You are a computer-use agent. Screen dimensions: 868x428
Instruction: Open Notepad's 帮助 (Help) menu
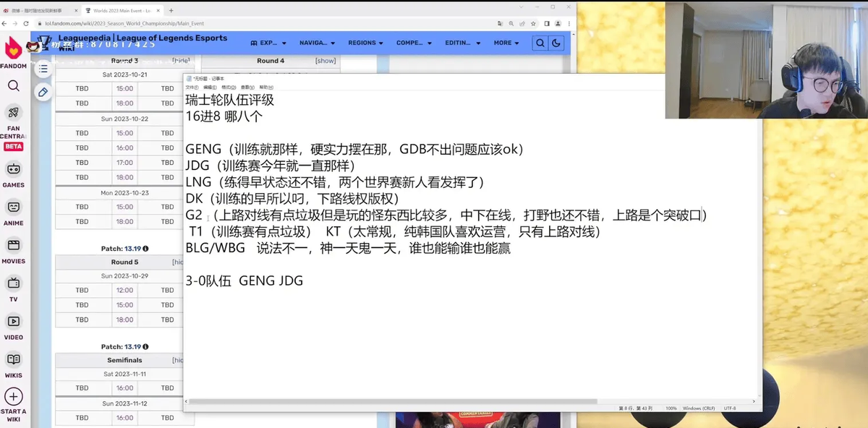click(x=265, y=87)
